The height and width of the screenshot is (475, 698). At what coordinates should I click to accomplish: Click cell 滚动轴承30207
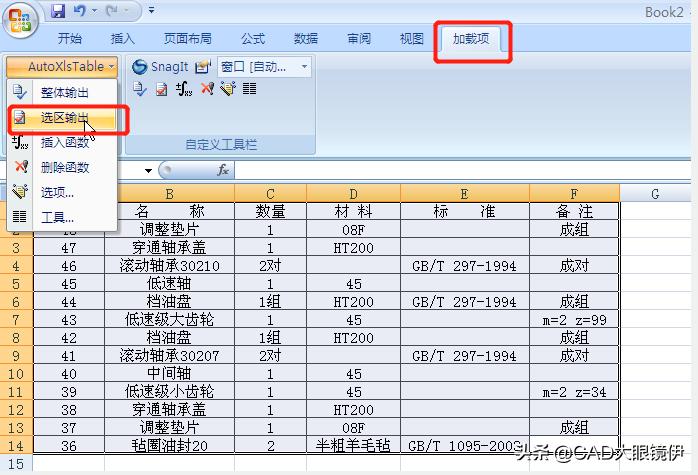pos(169,356)
